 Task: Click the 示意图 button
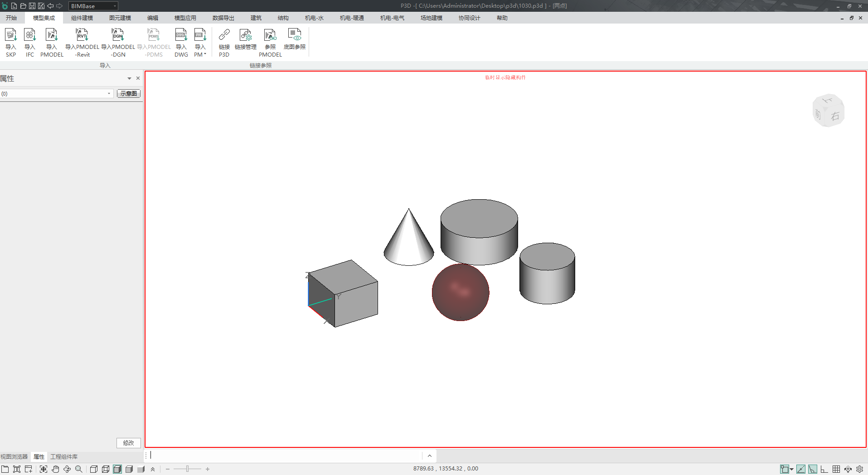click(129, 94)
